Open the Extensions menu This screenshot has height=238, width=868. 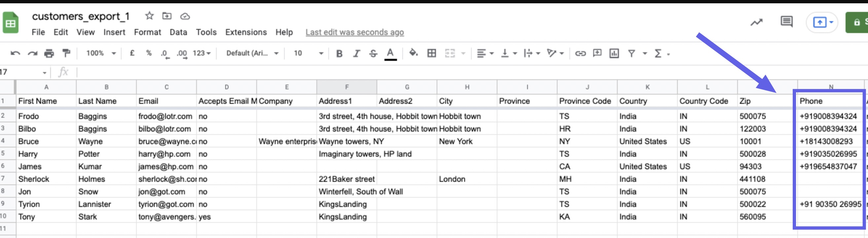click(246, 32)
